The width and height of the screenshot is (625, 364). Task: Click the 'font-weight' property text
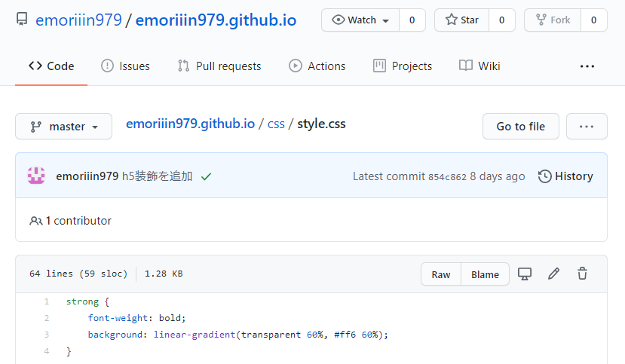pyautogui.click(x=118, y=318)
